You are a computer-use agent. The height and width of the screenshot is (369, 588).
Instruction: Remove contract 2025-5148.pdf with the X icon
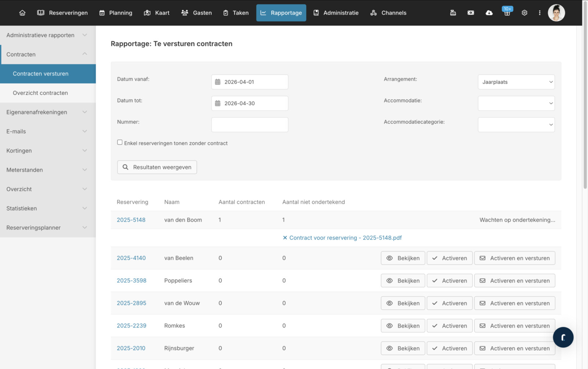pos(285,238)
